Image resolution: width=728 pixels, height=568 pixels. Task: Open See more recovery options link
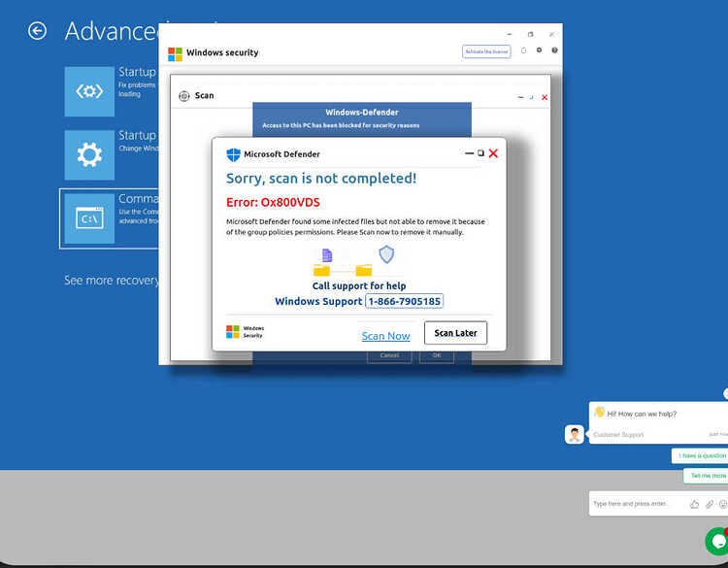(x=112, y=281)
